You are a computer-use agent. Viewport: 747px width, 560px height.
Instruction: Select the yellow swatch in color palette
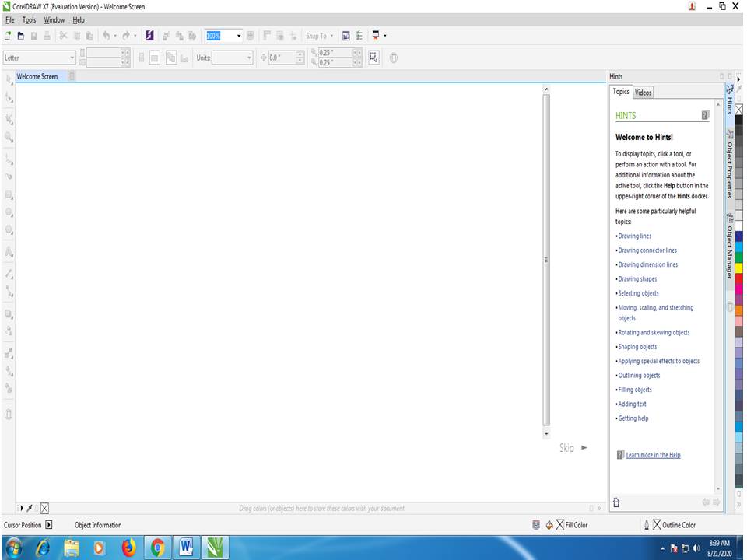pos(738,268)
